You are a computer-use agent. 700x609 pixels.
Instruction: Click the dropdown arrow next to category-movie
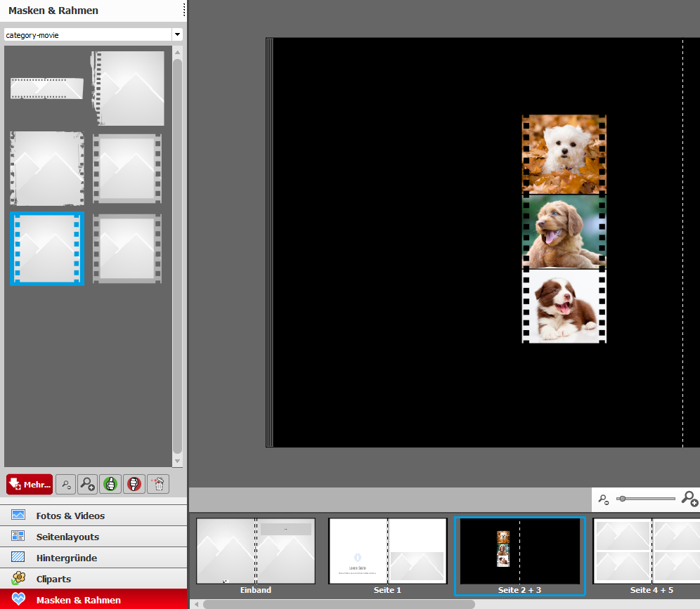177,35
